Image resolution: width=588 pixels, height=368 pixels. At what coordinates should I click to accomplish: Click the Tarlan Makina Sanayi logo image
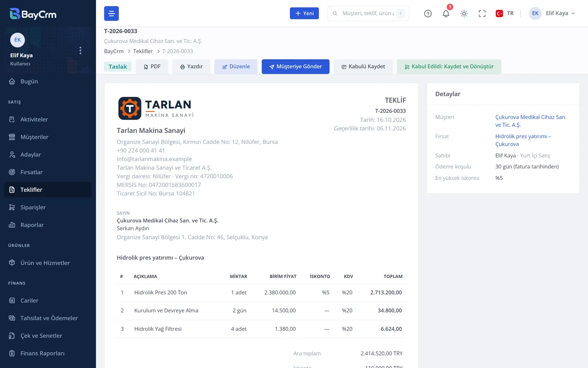(x=156, y=108)
